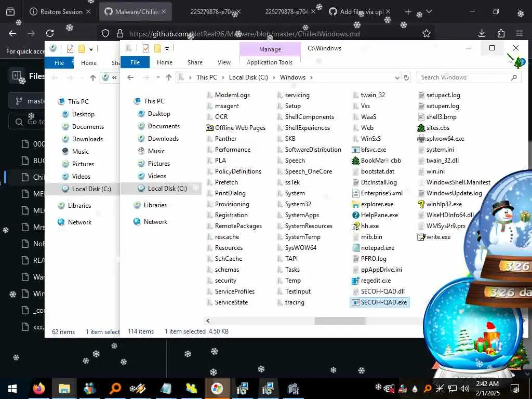Open Network in front explorer navigation pane
The image size is (532, 399).
[155, 221]
